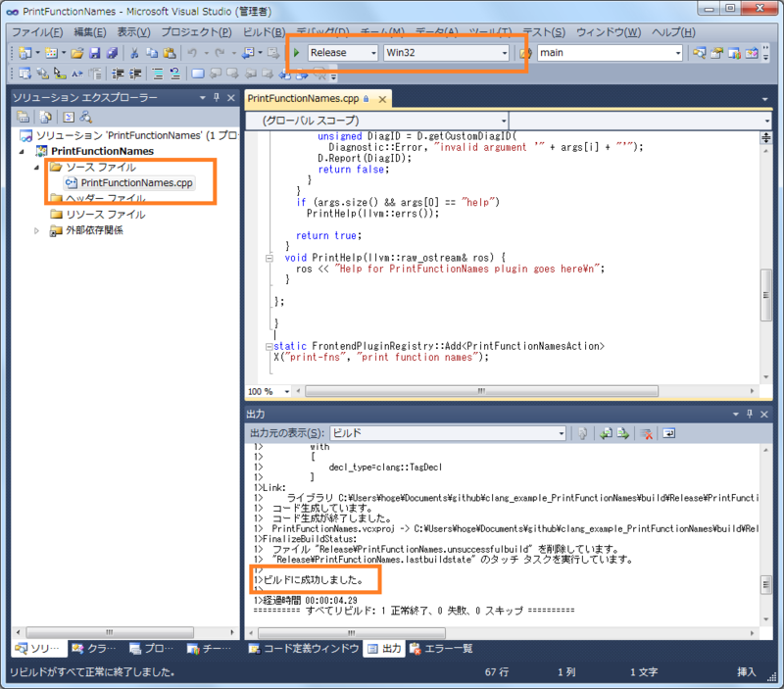This screenshot has width=784, height=689.
Task: Go to previous message in Output pane
Action: click(606, 433)
